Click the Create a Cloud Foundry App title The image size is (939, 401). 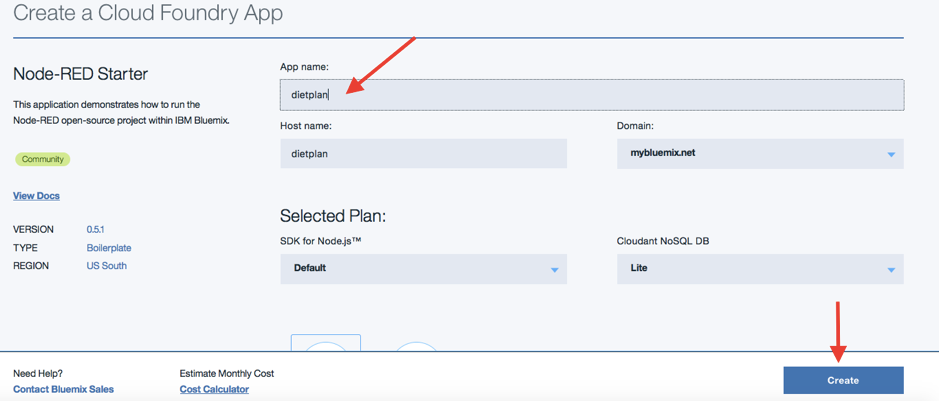(x=147, y=14)
